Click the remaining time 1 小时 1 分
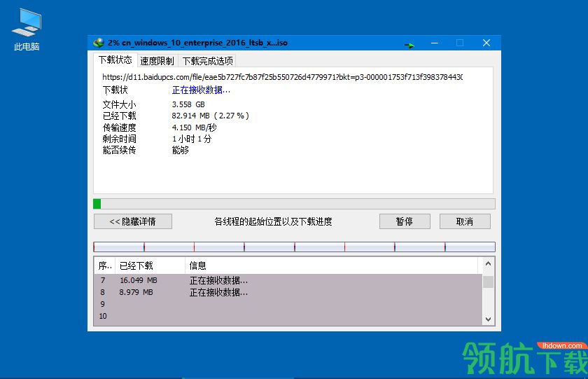Viewport: 588px width, 379px height. [x=192, y=139]
